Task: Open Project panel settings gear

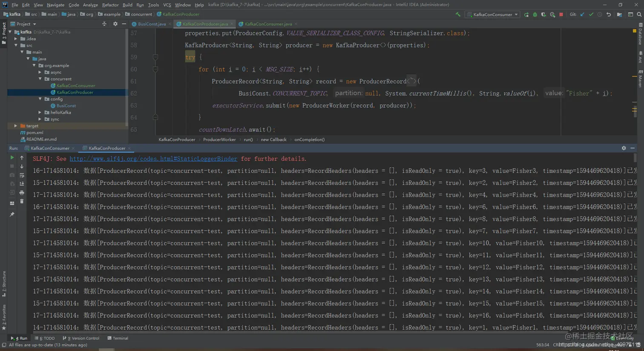Action: tap(115, 24)
